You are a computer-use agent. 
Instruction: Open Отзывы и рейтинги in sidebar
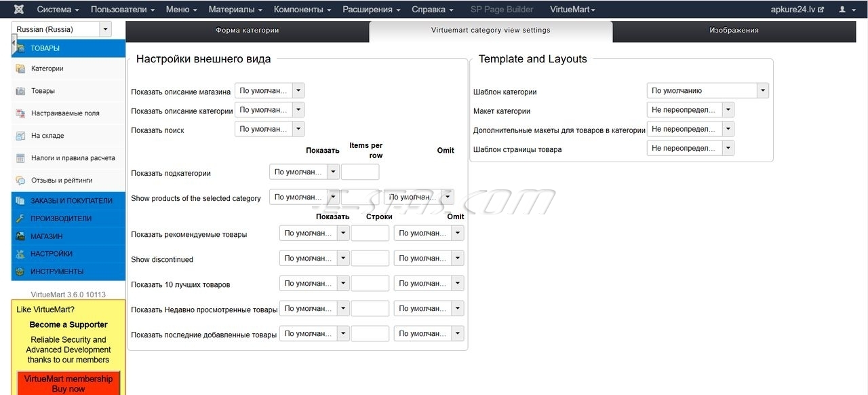click(68, 181)
